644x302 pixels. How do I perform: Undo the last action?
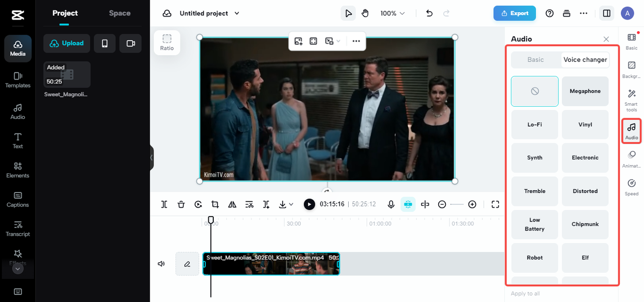coord(429,13)
